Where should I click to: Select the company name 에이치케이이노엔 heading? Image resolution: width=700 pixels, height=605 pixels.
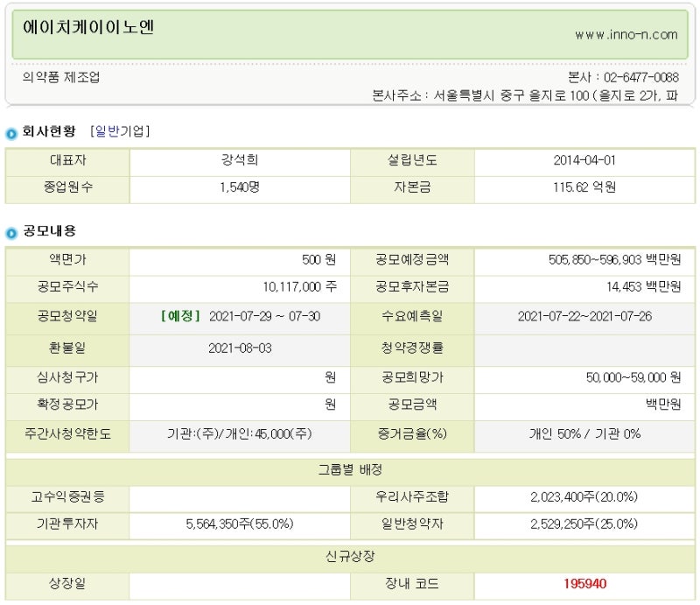pos(88,28)
